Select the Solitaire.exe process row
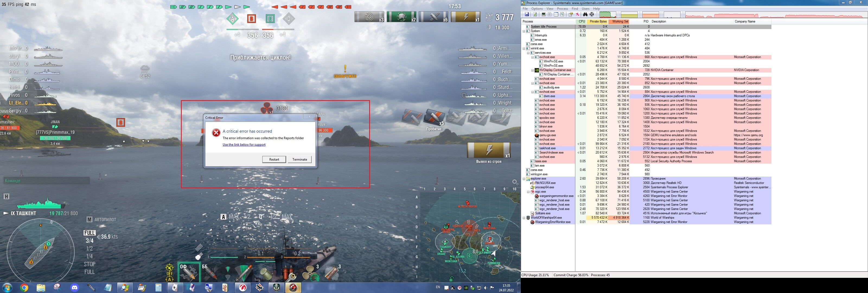The width and height of the screenshot is (868, 293). point(542,214)
